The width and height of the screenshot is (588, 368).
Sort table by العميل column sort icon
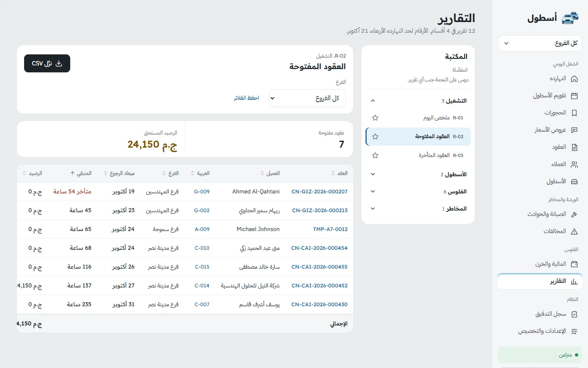click(x=263, y=173)
